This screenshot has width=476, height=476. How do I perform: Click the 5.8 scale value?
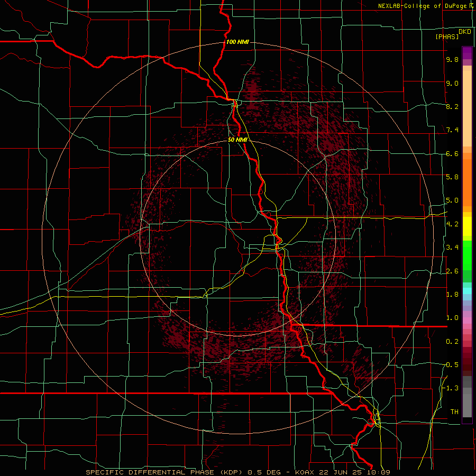452,177
